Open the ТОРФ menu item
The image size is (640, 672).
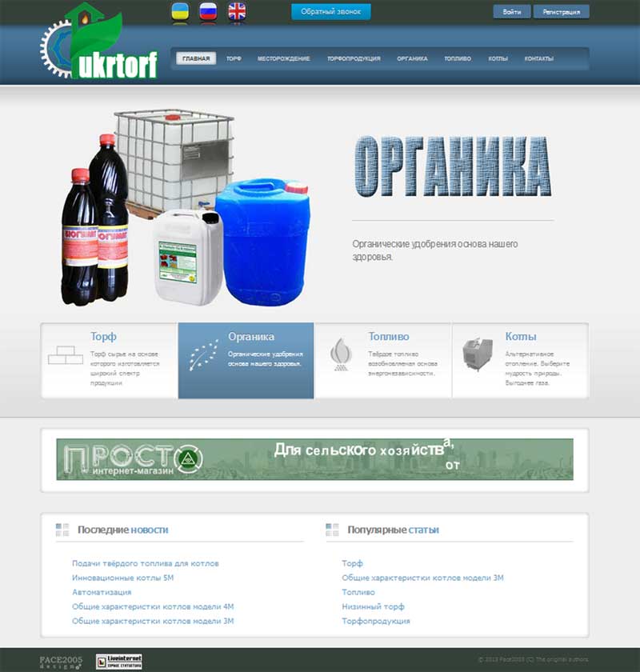pyautogui.click(x=234, y=58)
